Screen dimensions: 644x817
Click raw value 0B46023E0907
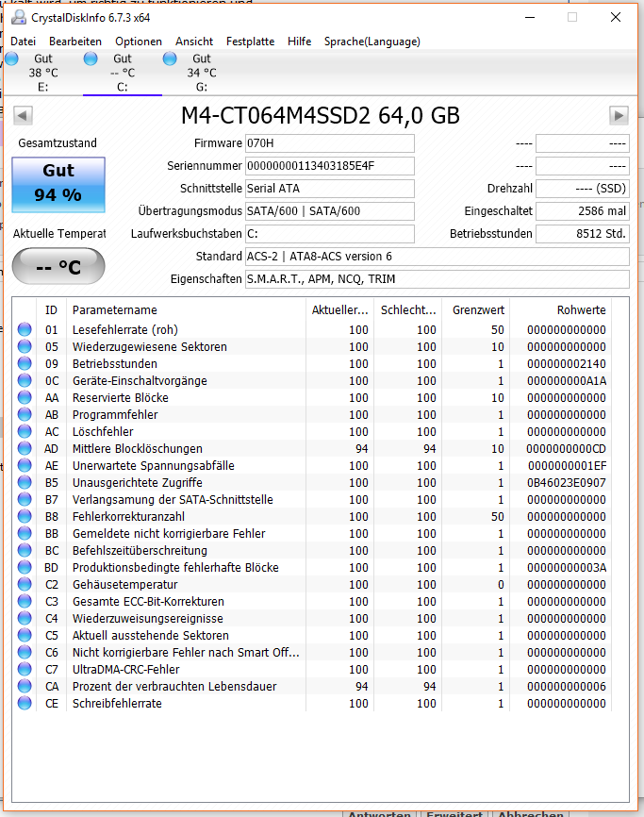[x=567, y=482]
